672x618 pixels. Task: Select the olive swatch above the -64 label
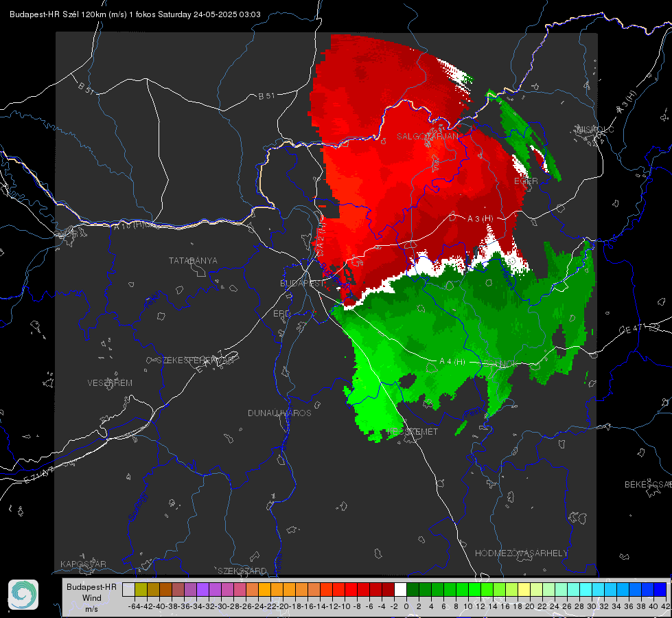pyautogui.click(x=141, y=589)
